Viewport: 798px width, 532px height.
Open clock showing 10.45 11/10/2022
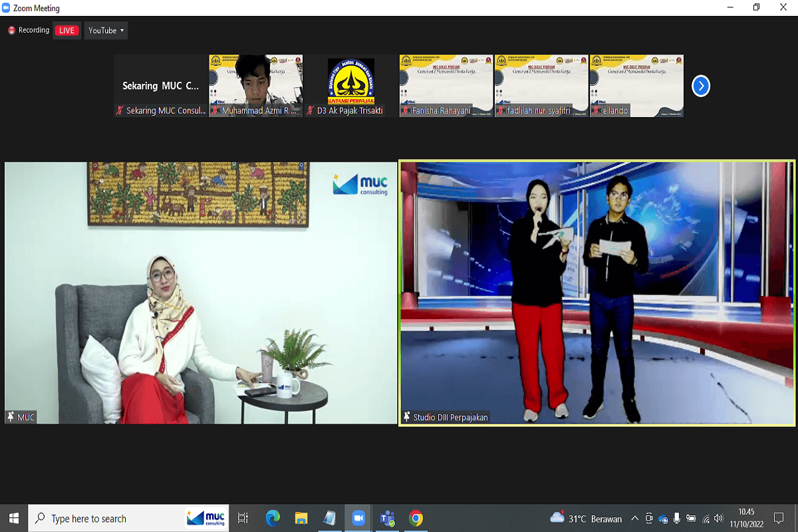point(746,517)
